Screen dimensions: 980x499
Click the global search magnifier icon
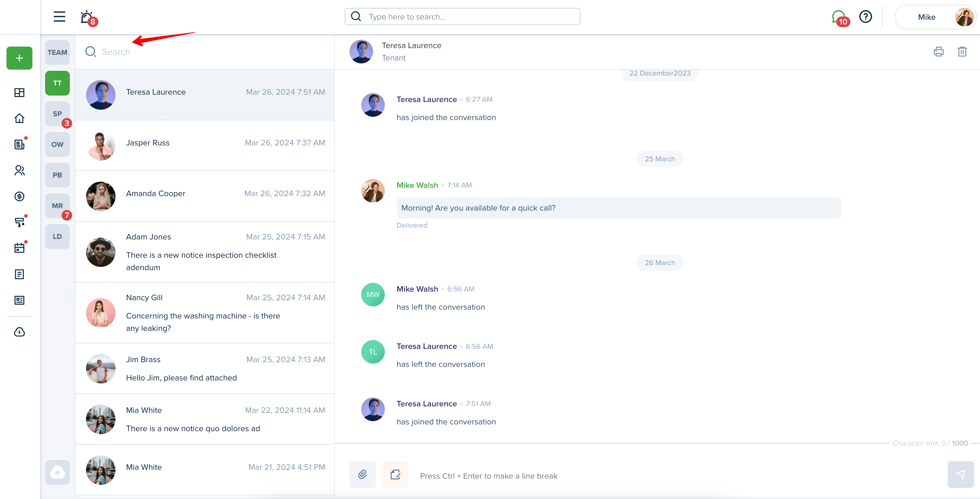pos(356,17)
